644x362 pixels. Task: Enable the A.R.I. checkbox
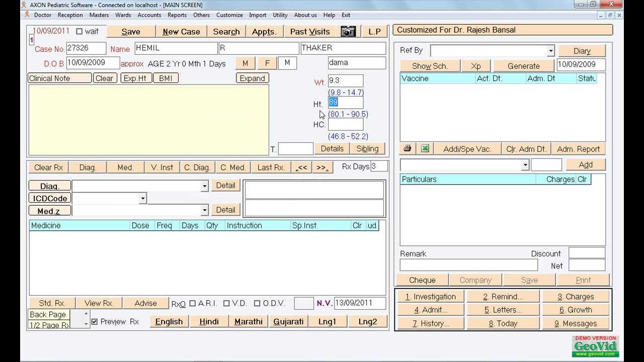pyautogui.click(x=193, y=303)
